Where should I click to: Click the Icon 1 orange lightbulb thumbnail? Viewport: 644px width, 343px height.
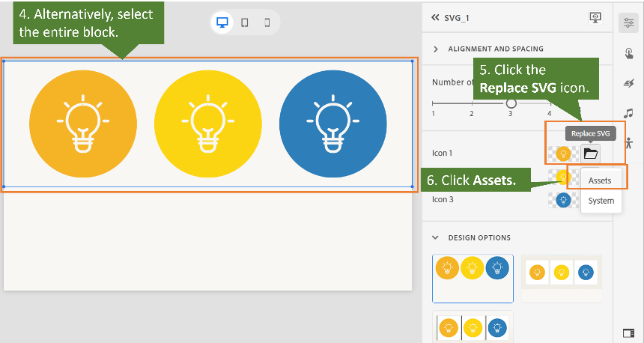563,154
